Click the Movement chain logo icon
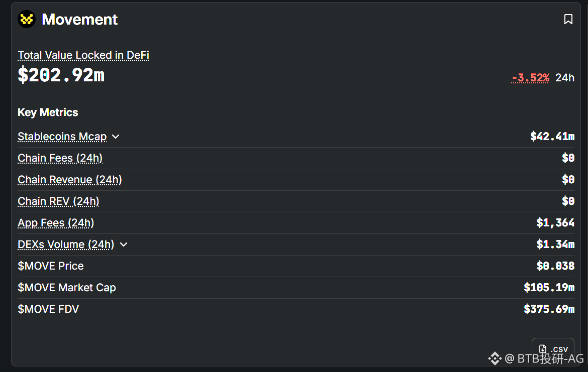588x372 pixels. pos(27,20)
